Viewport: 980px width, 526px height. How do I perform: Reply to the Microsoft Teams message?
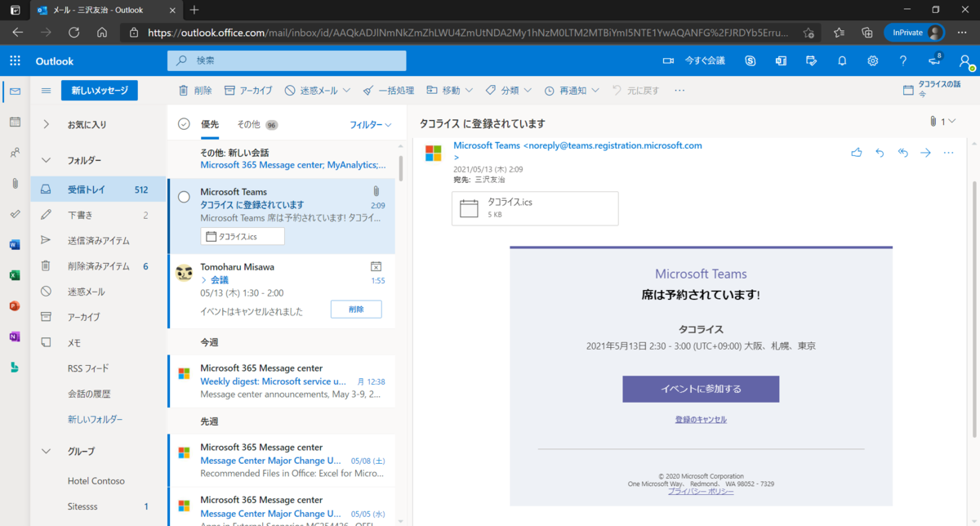880,153
